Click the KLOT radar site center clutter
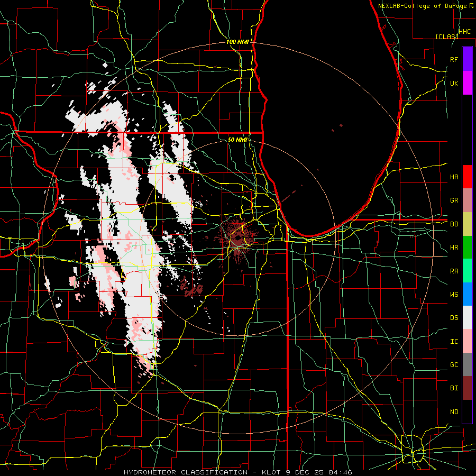The height and width of the screenshot is (476, 476). click(x=237, y=240)
